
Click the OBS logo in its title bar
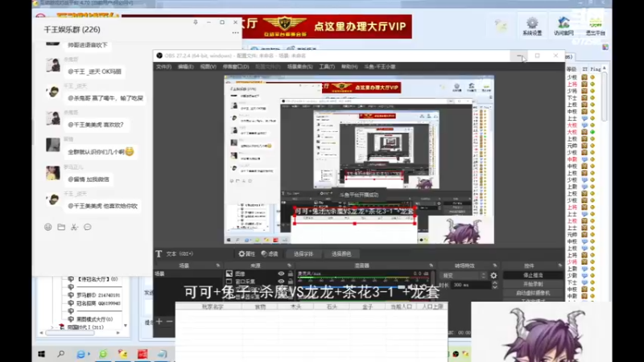click(x=159, y=56)
